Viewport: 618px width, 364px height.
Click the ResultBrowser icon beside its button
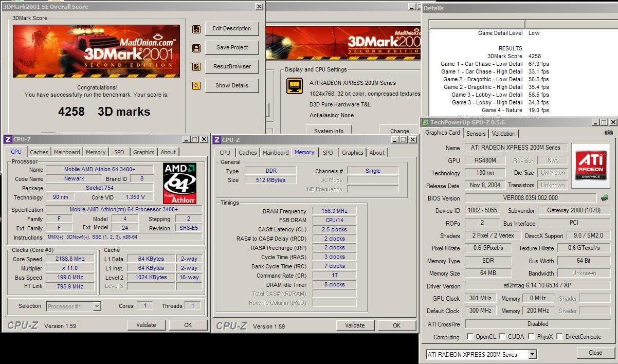click(x=196, y=67)
